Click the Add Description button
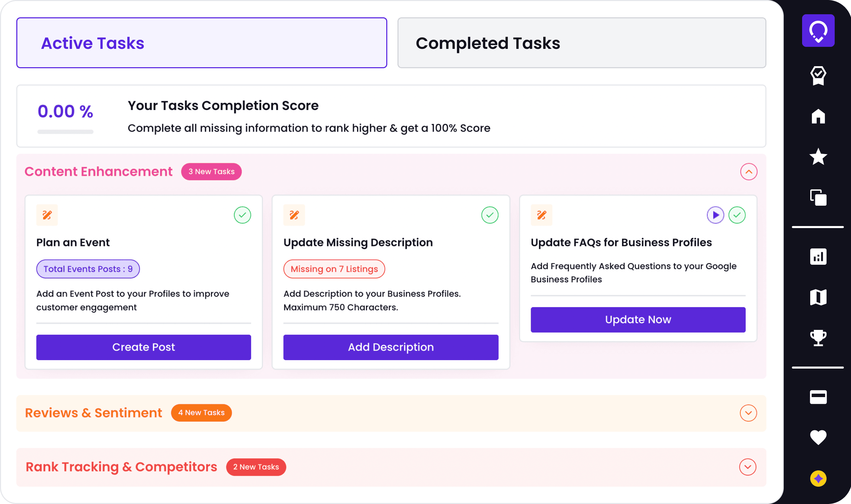This screenshot has height=504, width=851. pyautogui.click(x=391, y=347)
